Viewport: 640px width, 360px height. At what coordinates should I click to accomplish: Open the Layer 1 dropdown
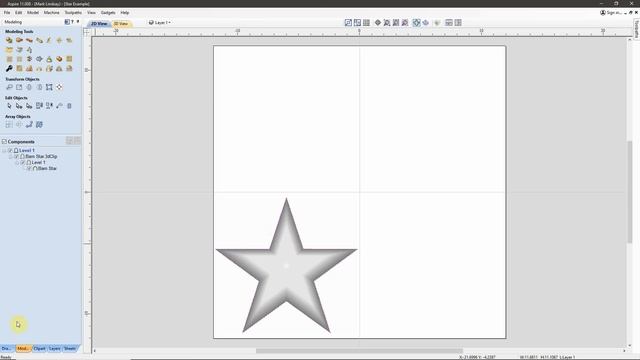pyautogui.click(x=160, y=23)
